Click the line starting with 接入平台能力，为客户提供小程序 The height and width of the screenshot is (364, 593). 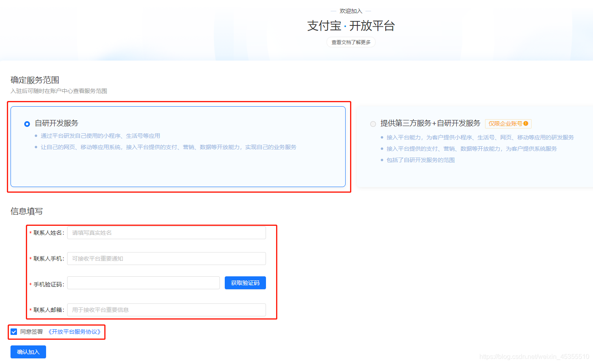point(480,137)
